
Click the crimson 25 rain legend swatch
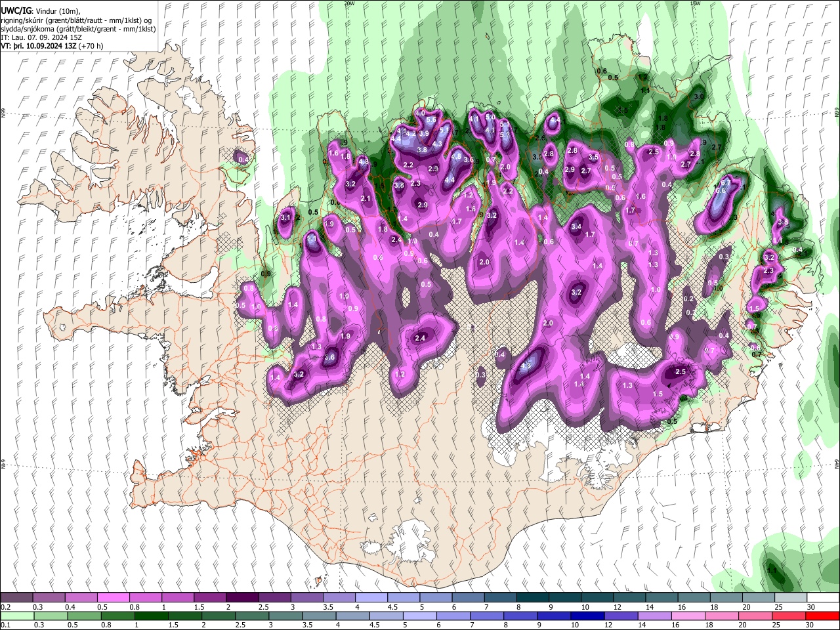pos(789,616)
